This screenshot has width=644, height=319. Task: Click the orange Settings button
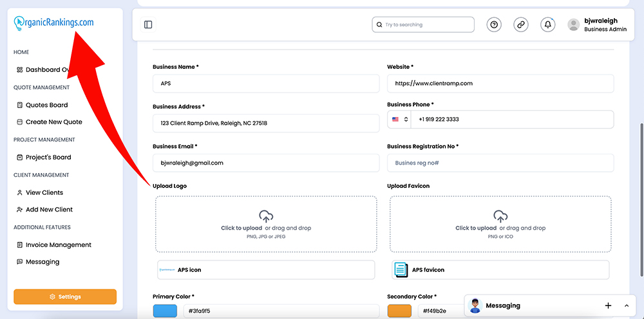65,296
